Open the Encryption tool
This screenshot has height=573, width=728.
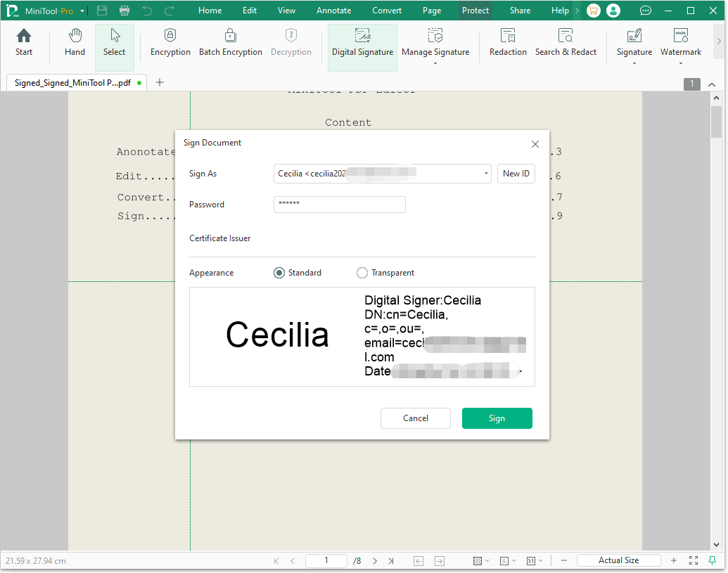[x=170, y=42]
